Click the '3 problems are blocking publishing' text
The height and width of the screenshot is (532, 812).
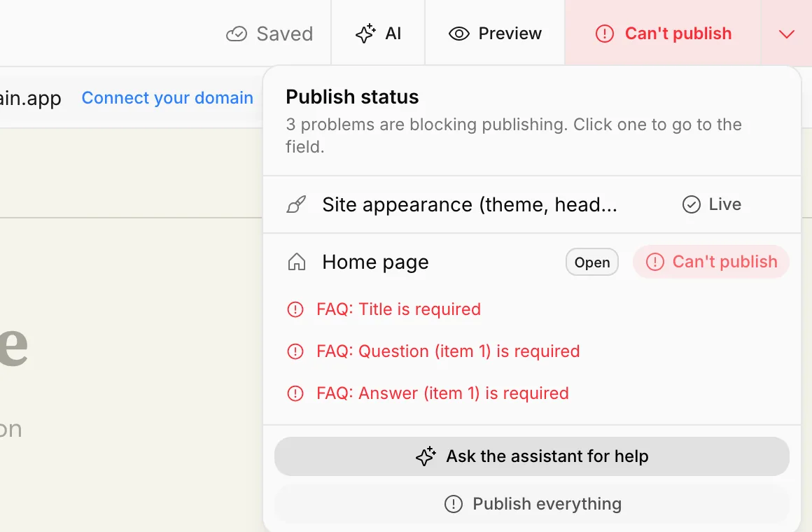pos(514,135)
